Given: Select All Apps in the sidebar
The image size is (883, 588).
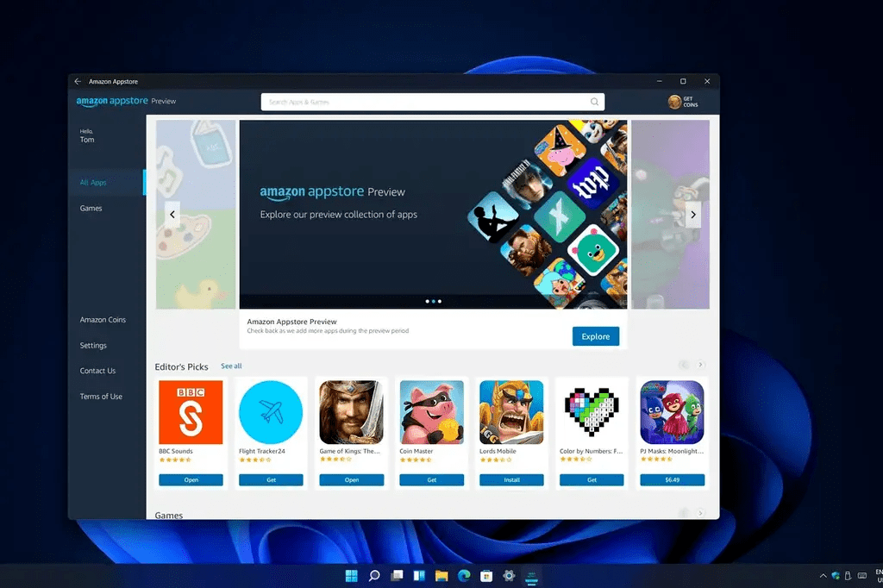Looking at the screenshot, I should [x=107, y=183].
